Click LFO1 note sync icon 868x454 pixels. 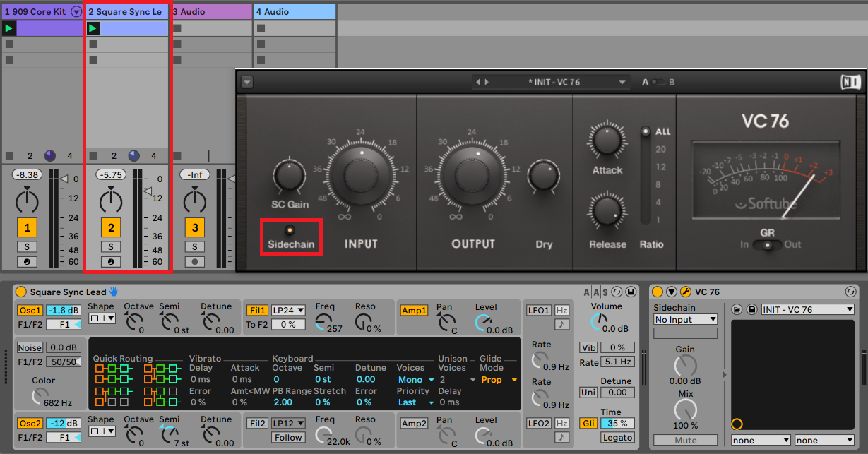tap(562, 324)
